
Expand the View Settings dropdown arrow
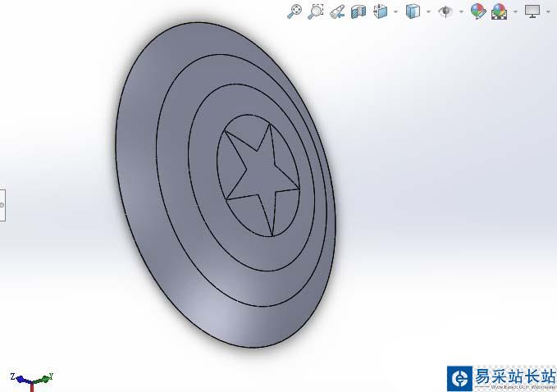(x=548, y=11)
